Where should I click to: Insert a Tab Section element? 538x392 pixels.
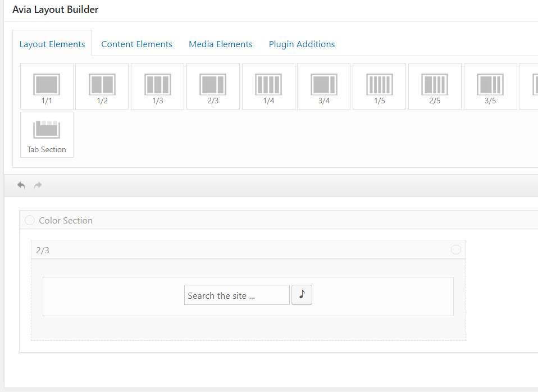point(47,135)
